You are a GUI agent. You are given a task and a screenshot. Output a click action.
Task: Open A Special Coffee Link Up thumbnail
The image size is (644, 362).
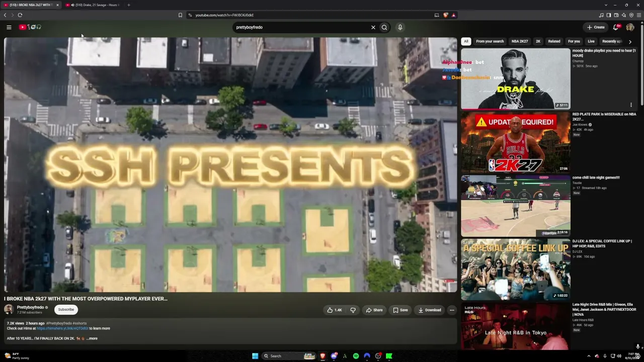point(516,269)
